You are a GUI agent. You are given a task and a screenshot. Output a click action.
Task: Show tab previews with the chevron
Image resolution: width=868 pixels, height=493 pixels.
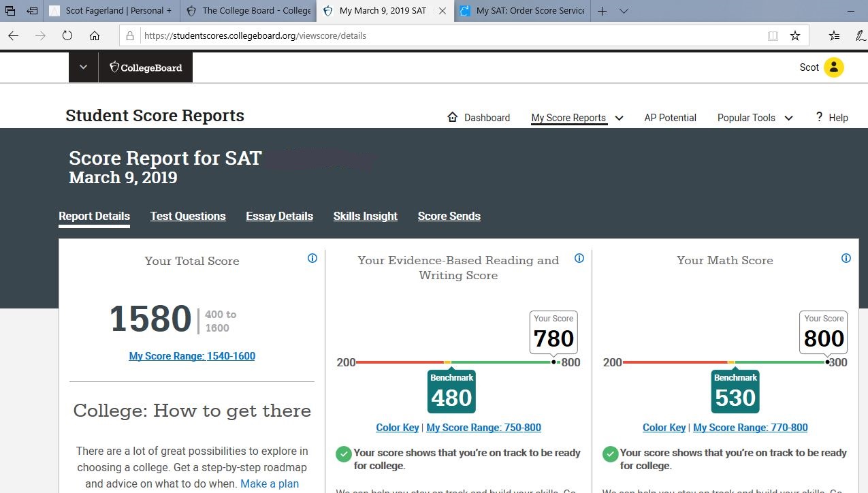click(x=624, y=11)
